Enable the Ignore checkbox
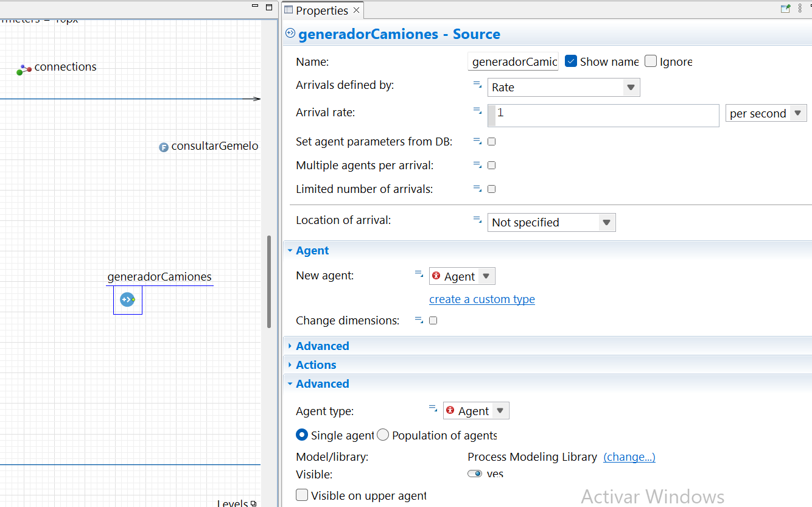This screenshot has width=812, height=507. (x=651, y=61)
